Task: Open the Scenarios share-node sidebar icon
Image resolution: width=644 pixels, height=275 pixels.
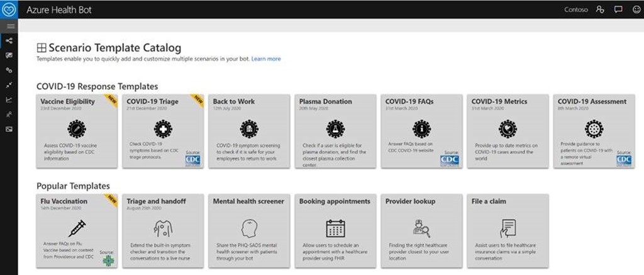Action: (x=9, y=41)
